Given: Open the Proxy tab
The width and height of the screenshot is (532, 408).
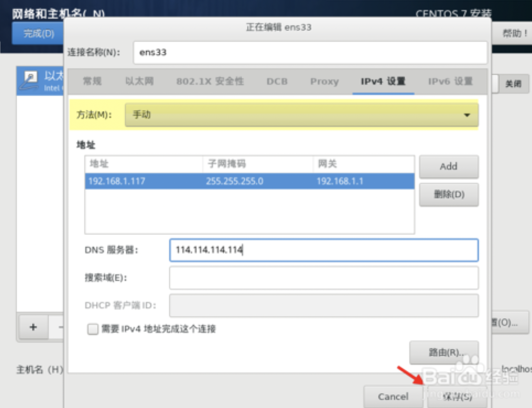Looking at the screenshot, I should 324,81.
